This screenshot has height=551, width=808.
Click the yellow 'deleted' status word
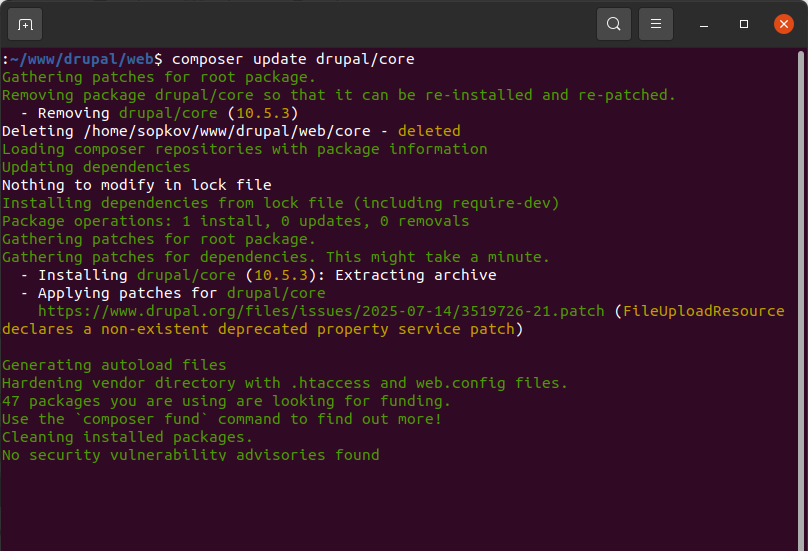pos(429,131)
